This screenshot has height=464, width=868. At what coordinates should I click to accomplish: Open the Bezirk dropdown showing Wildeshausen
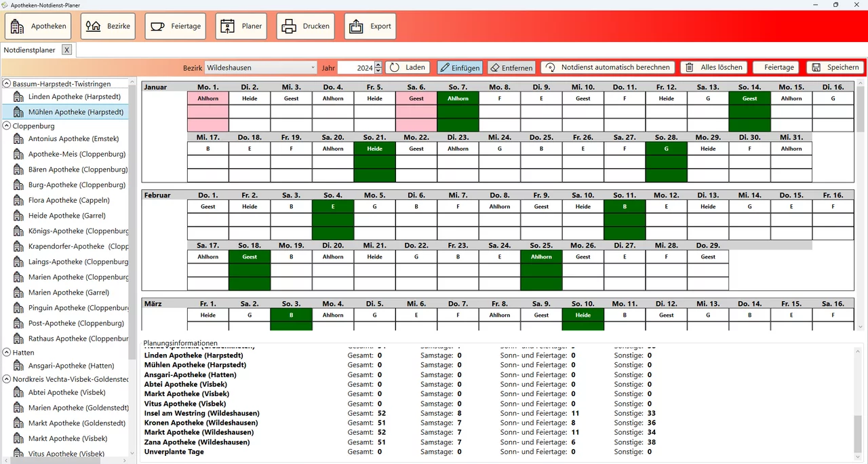click(x=261, y=68)
